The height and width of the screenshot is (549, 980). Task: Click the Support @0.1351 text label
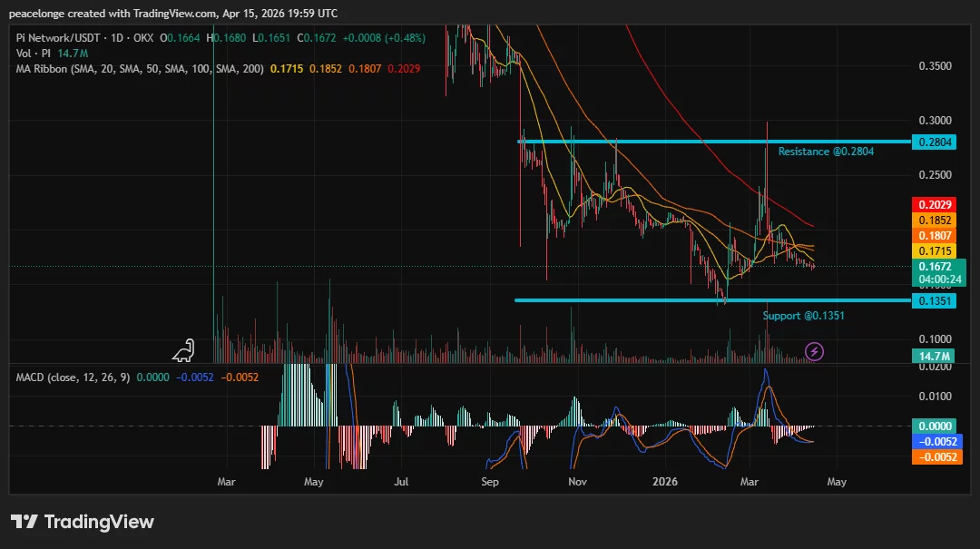(x=803, y=316)
